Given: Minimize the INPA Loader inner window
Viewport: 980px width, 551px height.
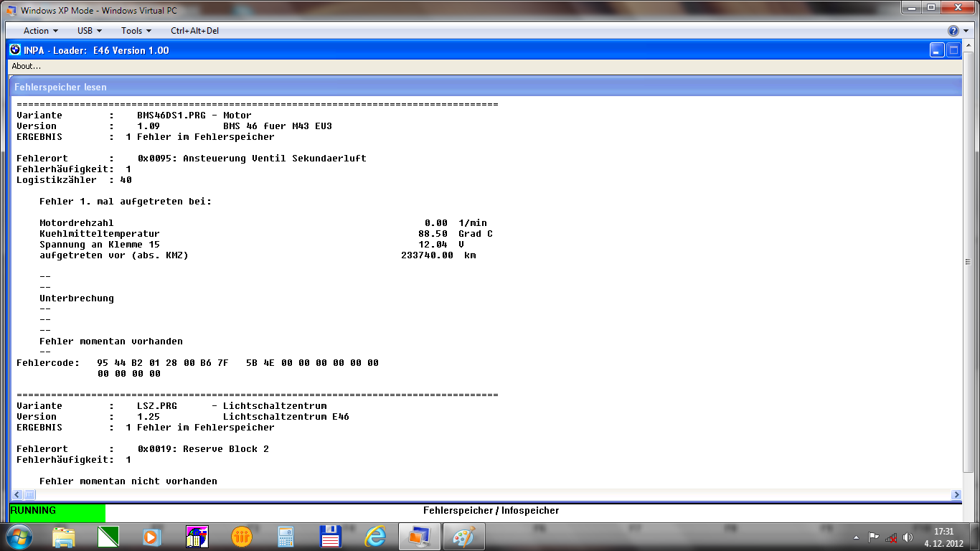Looking at the screenshot, I should tap(937, 50).
